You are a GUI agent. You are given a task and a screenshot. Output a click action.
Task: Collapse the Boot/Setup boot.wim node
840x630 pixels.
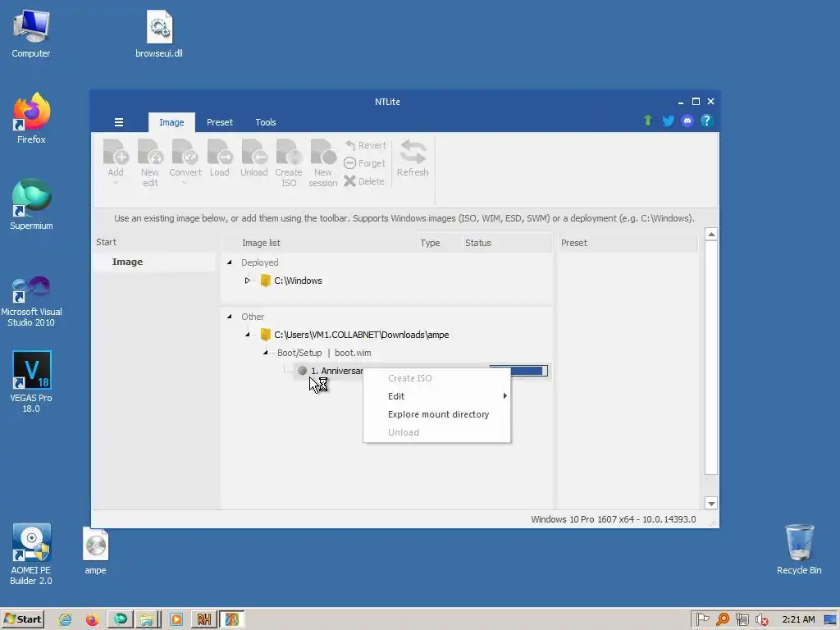click(x=265, y=353)
